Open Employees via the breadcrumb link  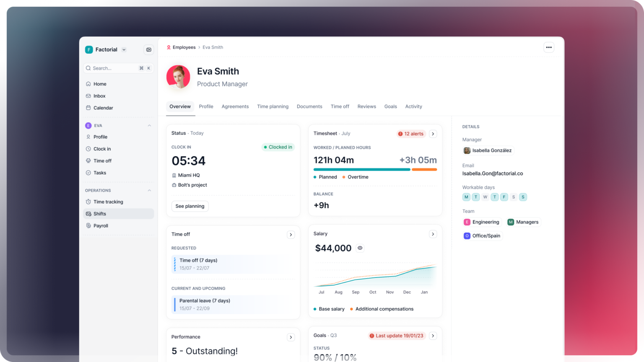[184, 47]
